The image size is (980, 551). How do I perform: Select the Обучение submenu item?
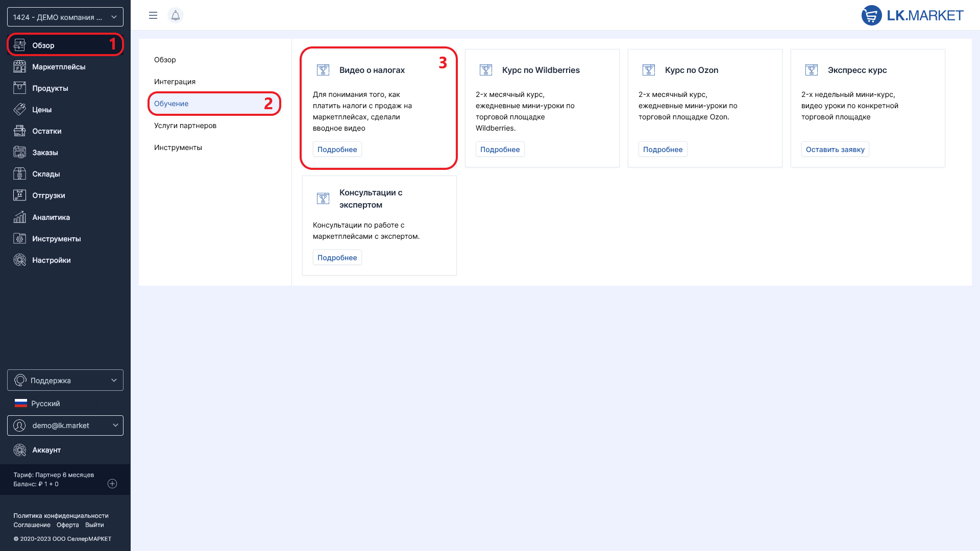(x=214, y=104)
